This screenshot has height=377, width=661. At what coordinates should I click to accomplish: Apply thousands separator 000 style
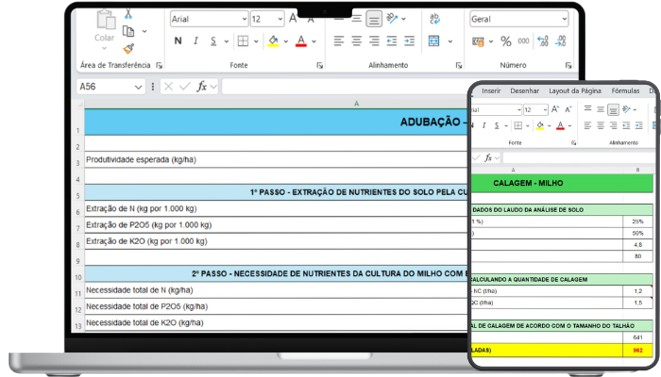coord(524,41)
